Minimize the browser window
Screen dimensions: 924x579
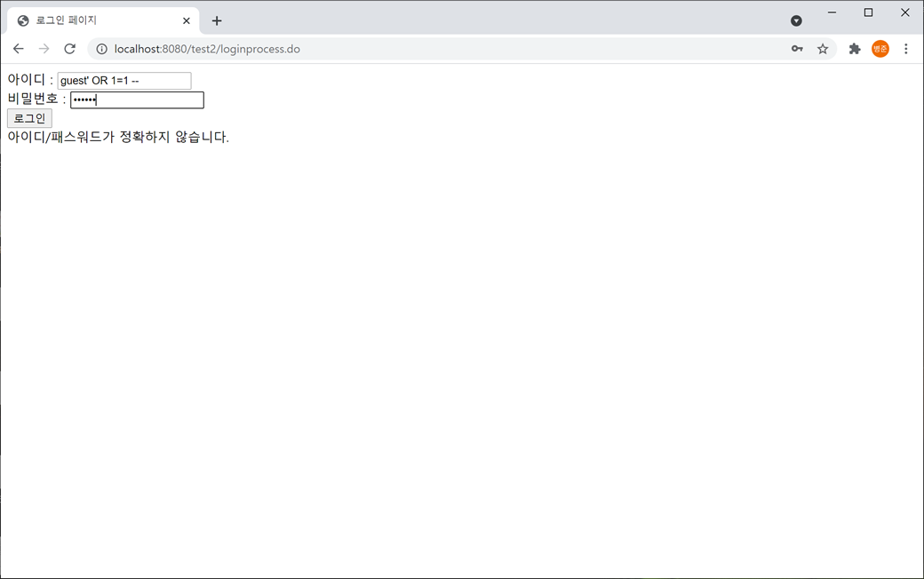832,12
